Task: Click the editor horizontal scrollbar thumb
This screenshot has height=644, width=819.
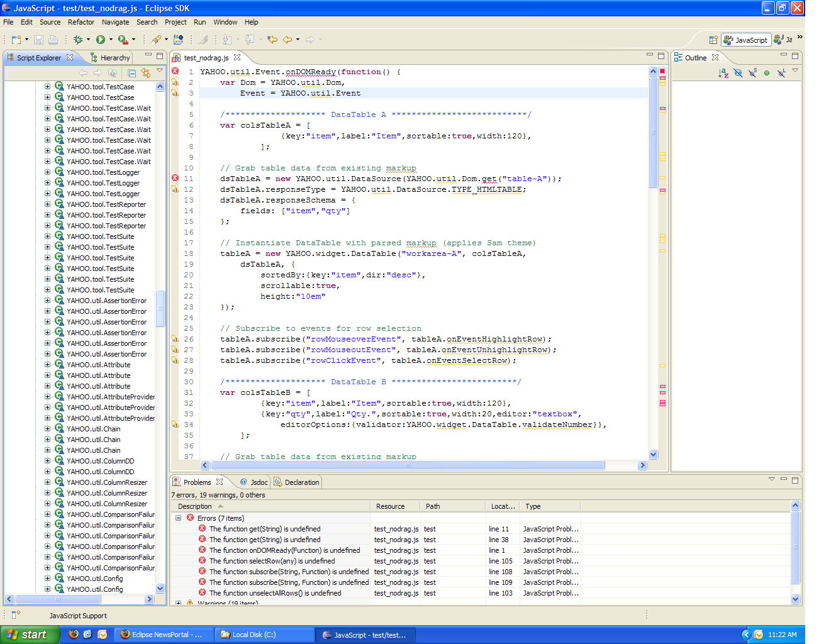Action: [x=408, y=465]
